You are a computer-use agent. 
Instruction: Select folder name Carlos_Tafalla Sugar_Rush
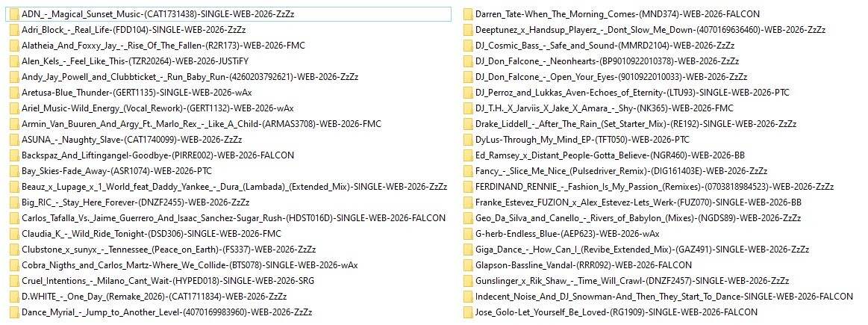[x=234, y=218]
